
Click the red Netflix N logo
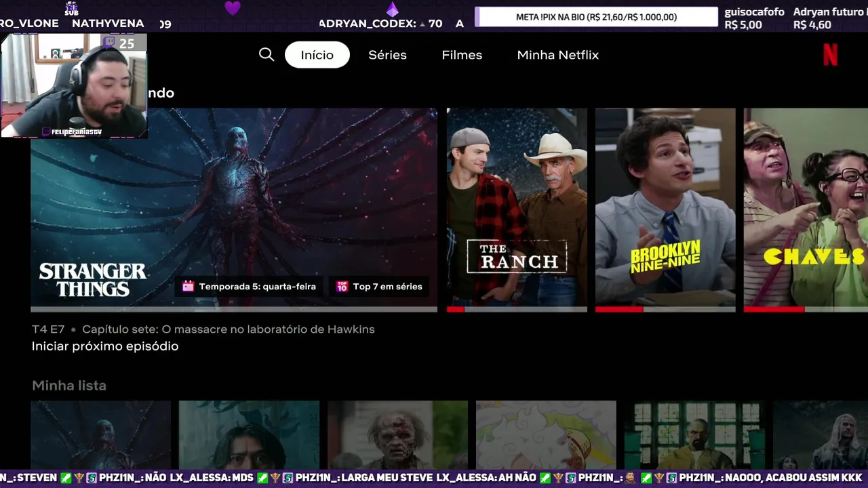[x=830, y=55]
